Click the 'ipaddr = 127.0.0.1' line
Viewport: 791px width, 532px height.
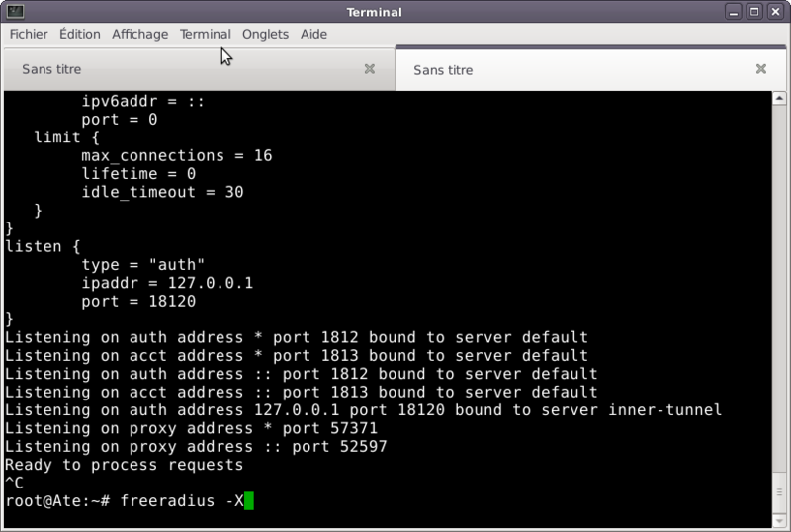(167, 283)
